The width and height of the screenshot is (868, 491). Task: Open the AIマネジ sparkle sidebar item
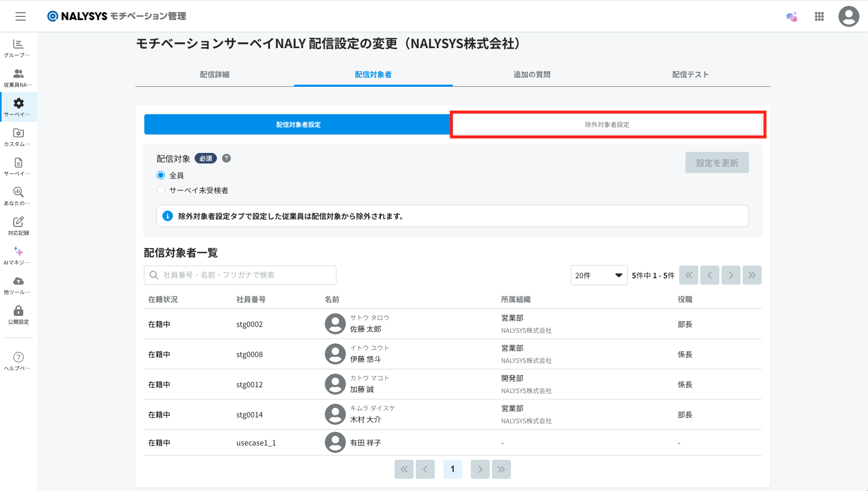(19, 256)
